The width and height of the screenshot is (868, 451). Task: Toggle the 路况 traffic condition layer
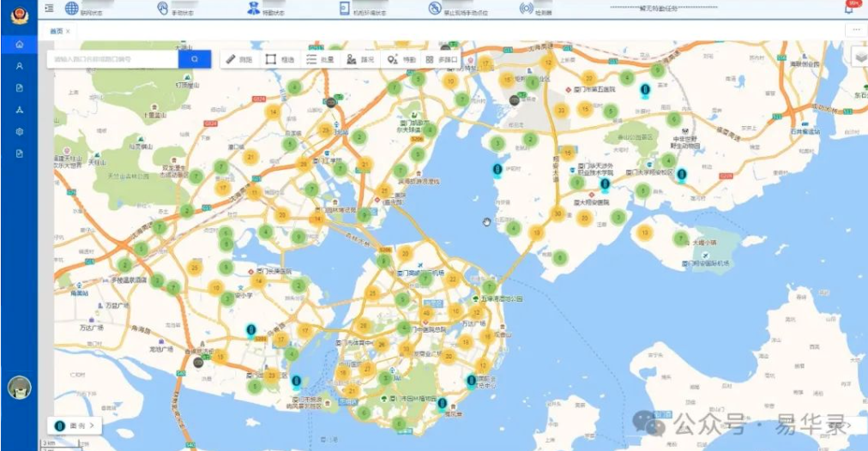pyautogui.click(x=360, y=59)
